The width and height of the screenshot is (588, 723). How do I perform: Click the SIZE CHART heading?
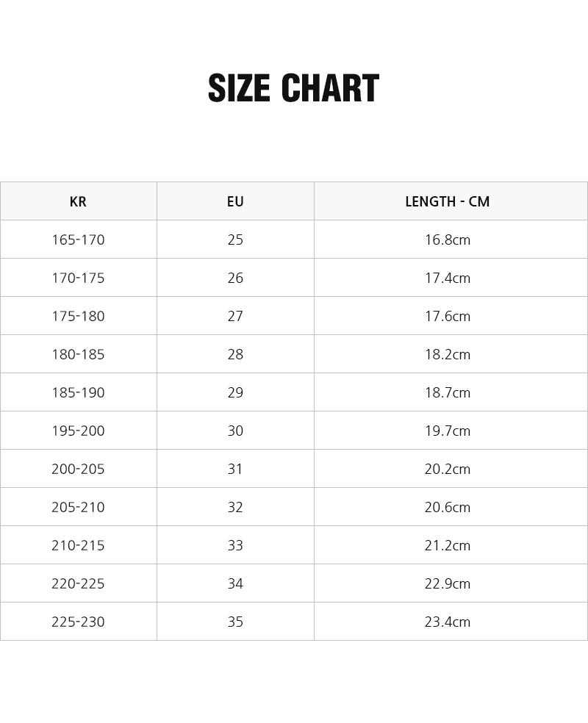click(x=293, y=89)
